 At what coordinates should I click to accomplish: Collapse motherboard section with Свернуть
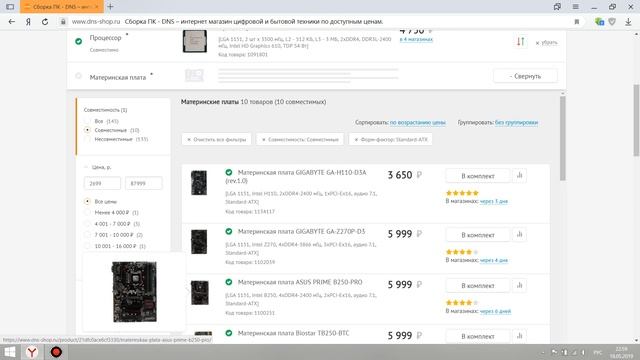525,76
